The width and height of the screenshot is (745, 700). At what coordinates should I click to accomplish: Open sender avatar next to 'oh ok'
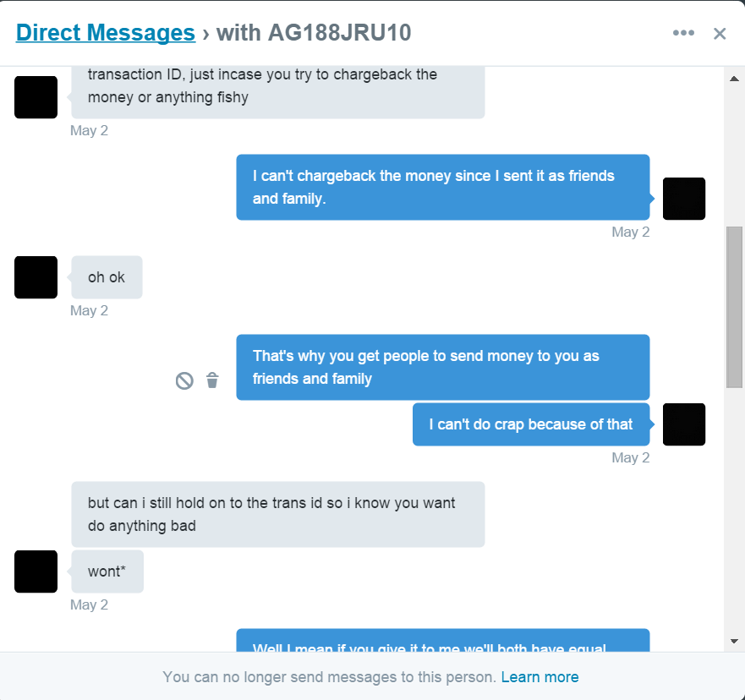click(36, 277)
